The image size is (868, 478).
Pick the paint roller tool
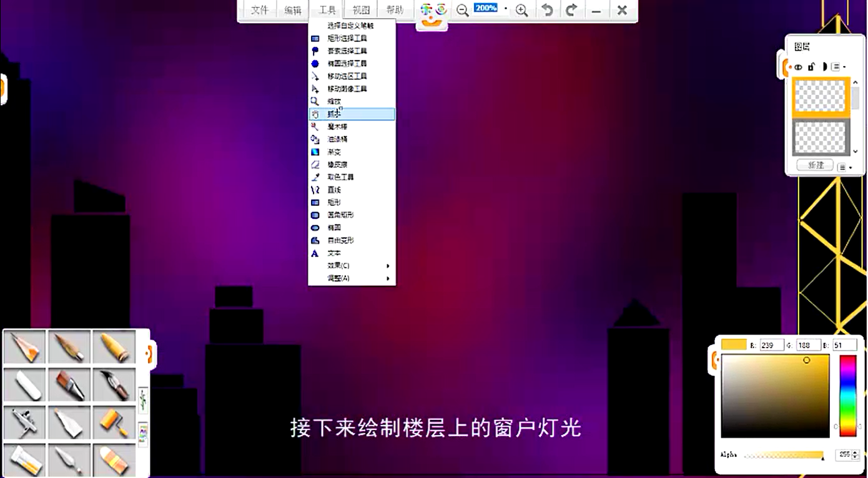(114, 422)
